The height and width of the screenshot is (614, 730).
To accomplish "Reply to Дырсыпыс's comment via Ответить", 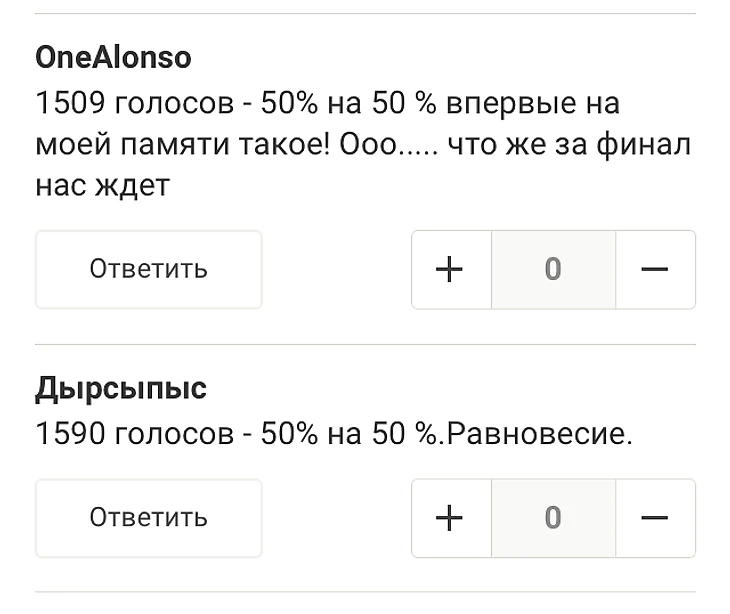I will tap(148, 517).
